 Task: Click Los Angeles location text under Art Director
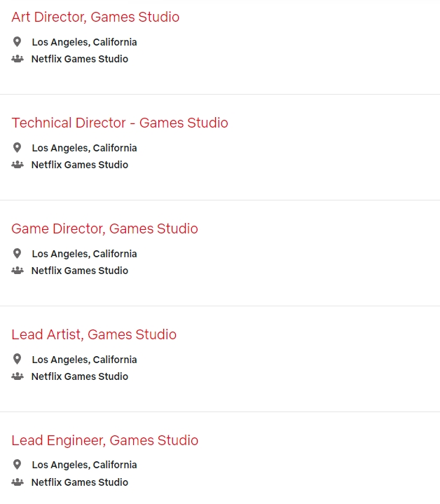[x=84, y=42]
